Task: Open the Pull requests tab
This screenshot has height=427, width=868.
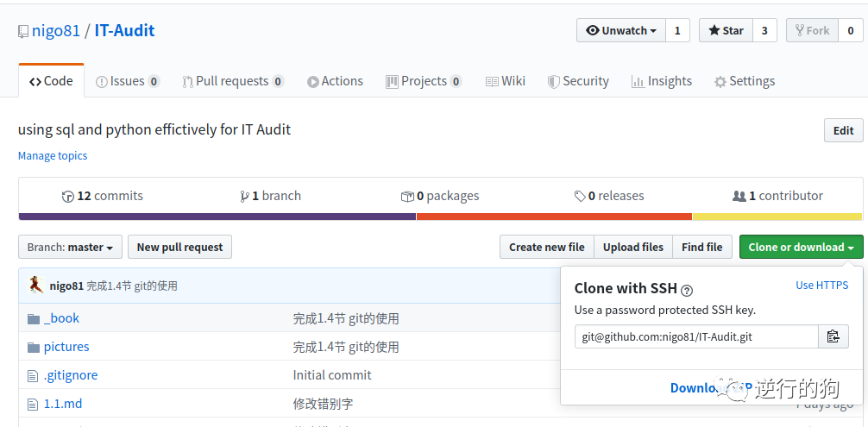Action: [233, 81]
